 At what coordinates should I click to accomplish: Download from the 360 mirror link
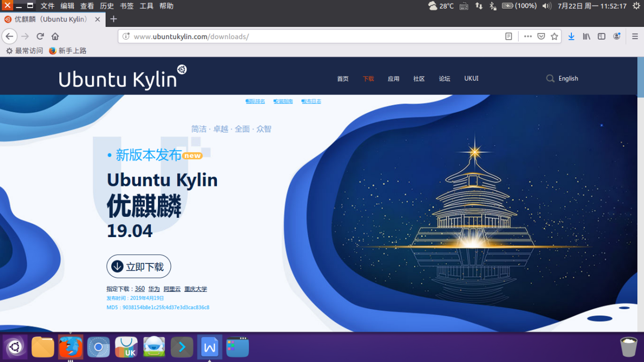pos(140,289)
